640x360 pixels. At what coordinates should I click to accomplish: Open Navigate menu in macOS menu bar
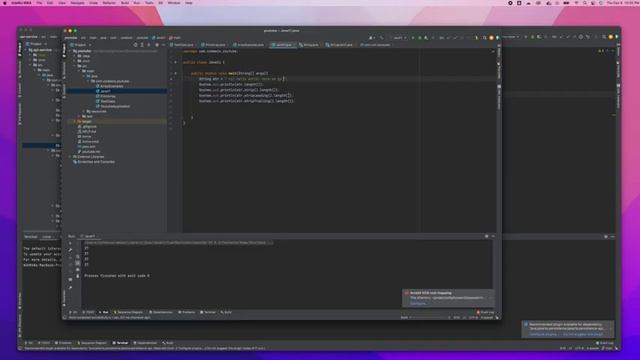(x=77, y=3)
